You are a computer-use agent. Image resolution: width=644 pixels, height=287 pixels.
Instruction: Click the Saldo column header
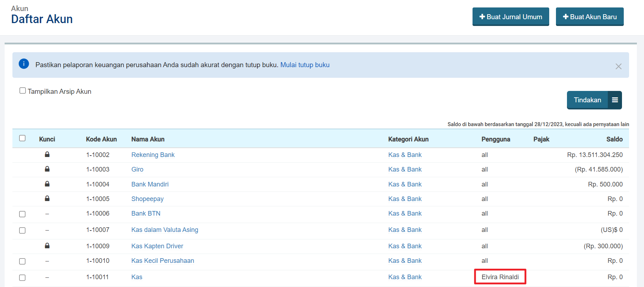[614, 139]
